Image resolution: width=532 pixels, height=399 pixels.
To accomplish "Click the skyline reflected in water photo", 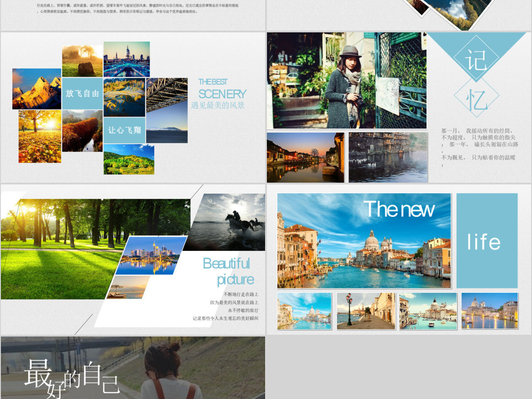I will pos(152,255).
